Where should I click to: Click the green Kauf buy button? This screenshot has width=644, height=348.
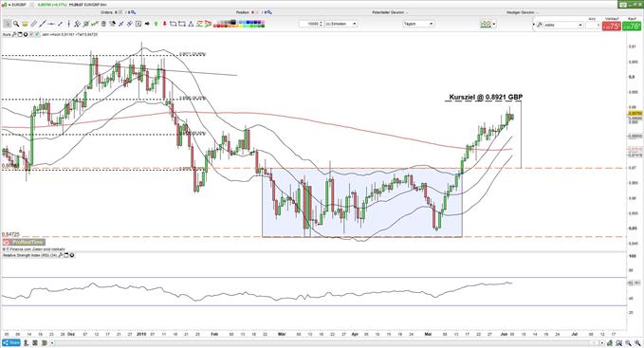tap(632, 27)
